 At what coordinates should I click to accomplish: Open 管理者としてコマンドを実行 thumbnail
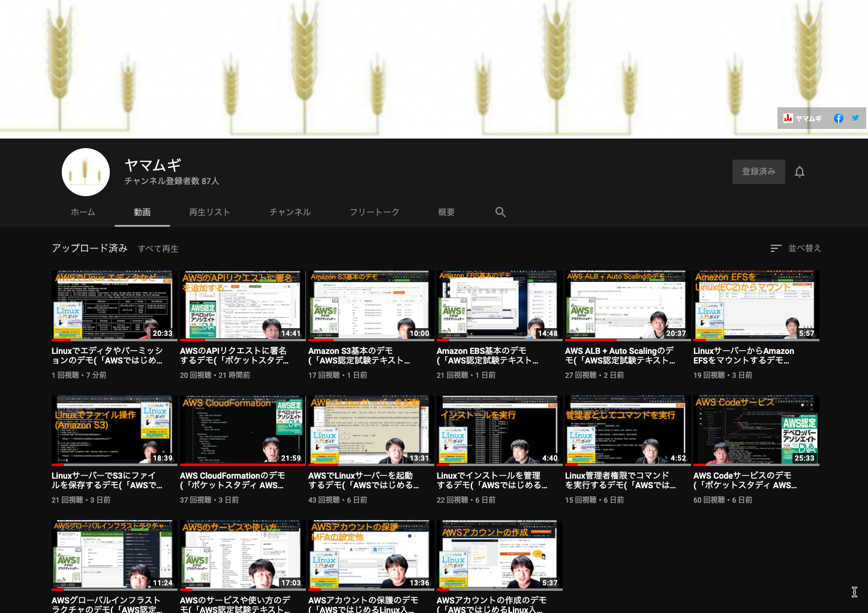(x=627, y=430)
